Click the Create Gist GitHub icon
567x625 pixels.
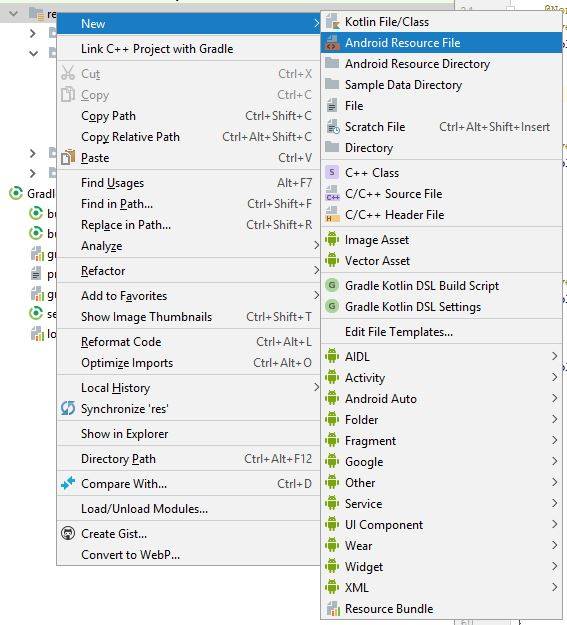point(68,533)
